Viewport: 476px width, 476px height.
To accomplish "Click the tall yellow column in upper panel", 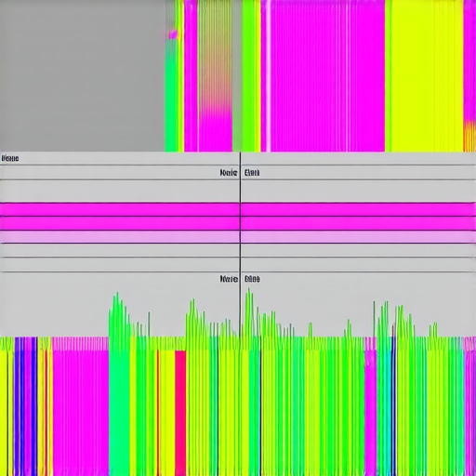I will (427, 75).
